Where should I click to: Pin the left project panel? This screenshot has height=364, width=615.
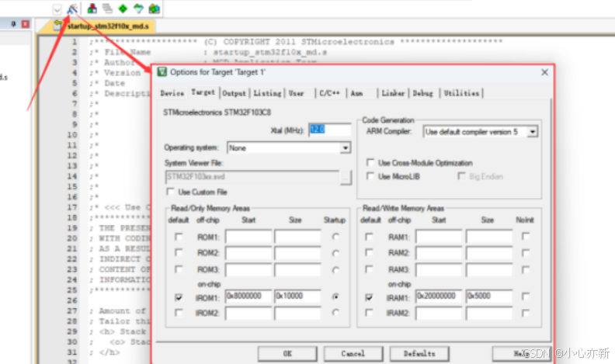(13, 24)
